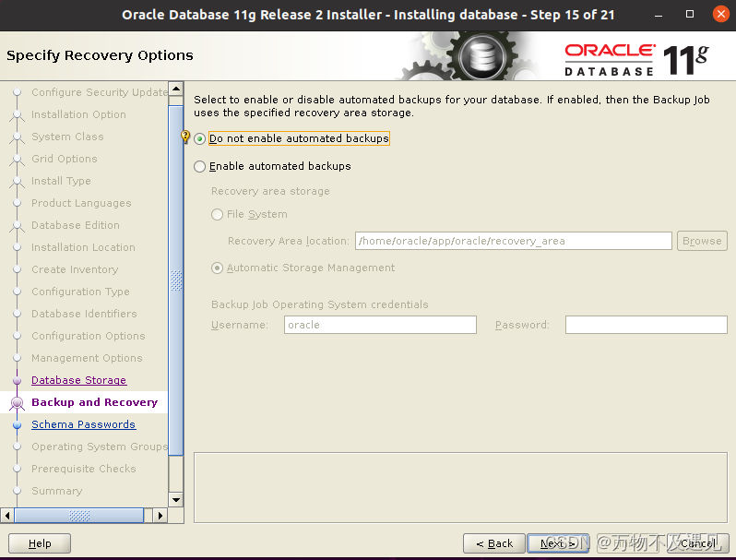Open the Help button
The width and height of the screenshot is (736, 560).
click(40, 543)
